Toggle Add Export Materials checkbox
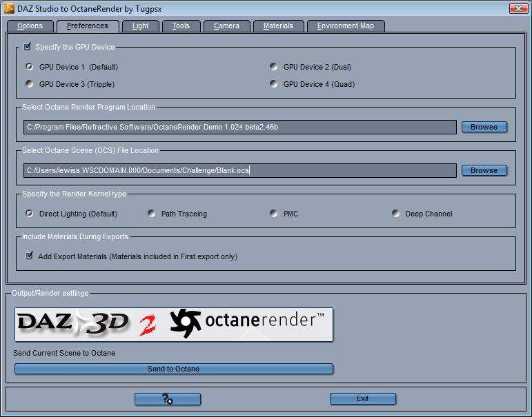The width and height of the screenshot is (532, 417). click(x=30, y=255)
